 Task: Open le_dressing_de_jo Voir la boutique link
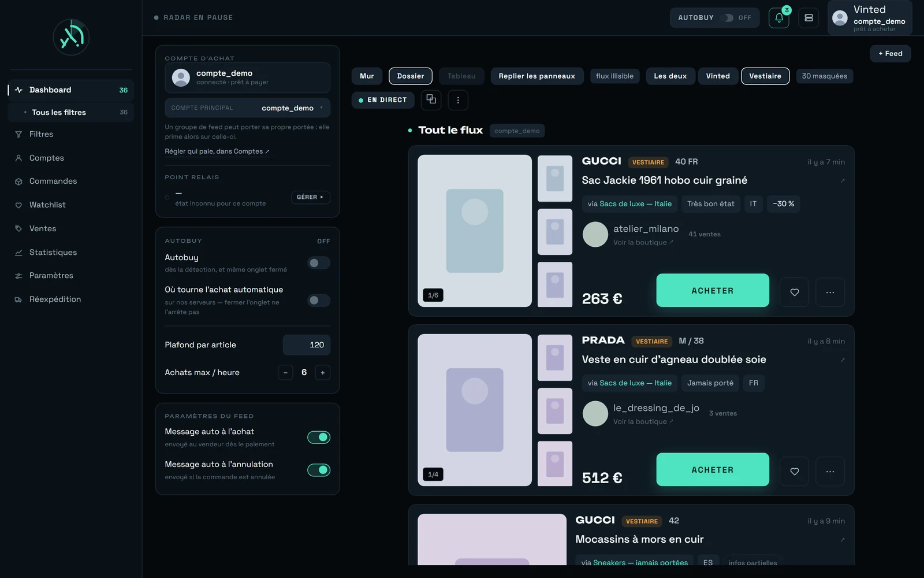click(643, 422)
